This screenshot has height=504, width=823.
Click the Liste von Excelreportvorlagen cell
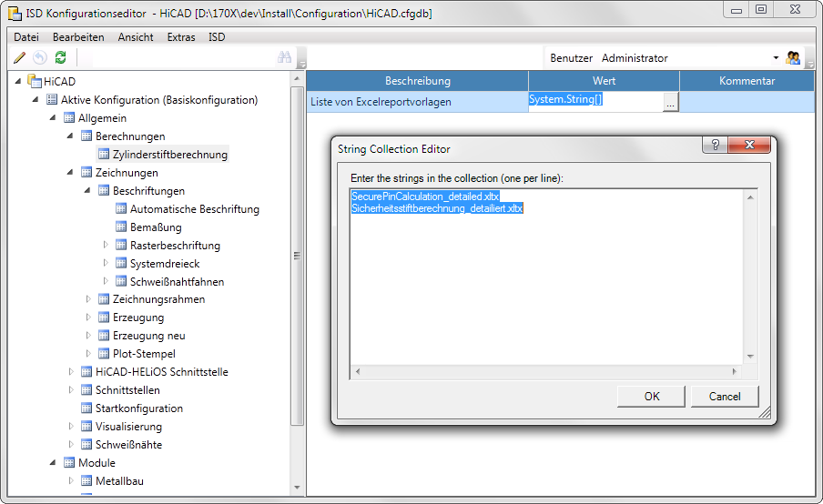point(417,102)
